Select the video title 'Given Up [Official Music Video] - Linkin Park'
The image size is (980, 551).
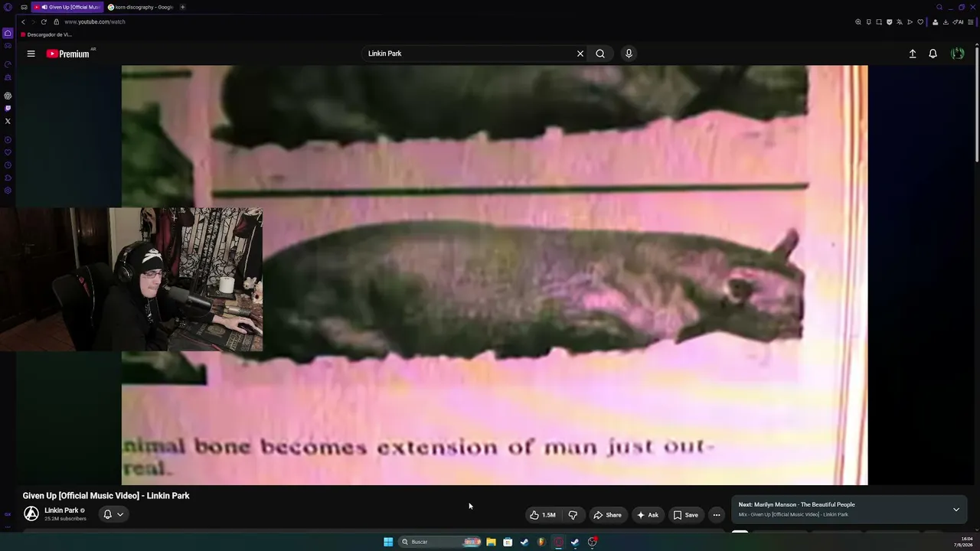[x=106, y=496]
